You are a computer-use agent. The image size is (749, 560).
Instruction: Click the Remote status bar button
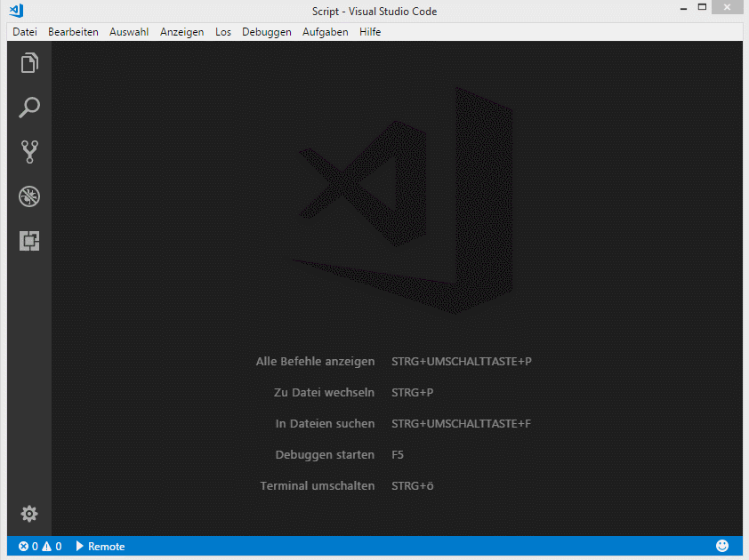pos(100,547)
